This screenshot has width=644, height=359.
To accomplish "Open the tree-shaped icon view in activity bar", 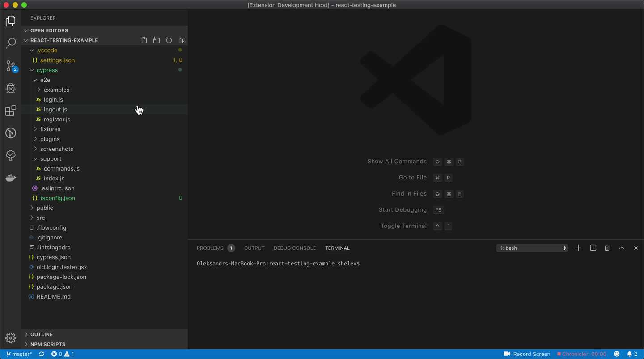I will pos(11,155).
